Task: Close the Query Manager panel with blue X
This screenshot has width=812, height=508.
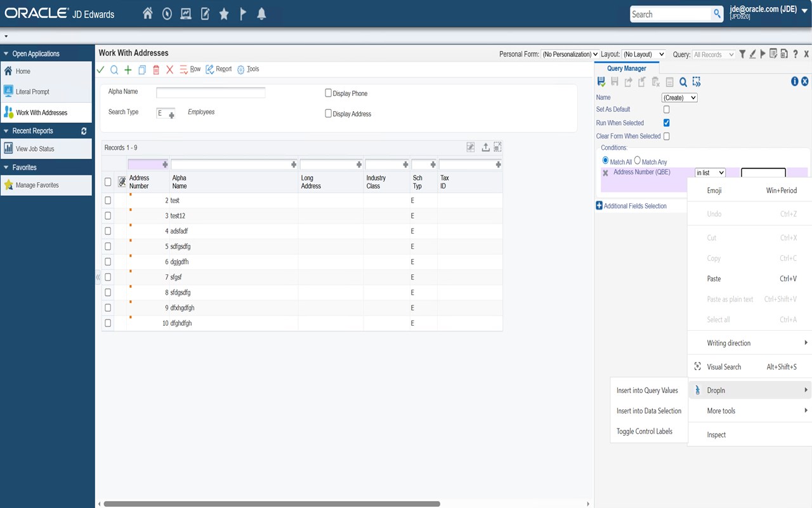Action: [x=804, y=81]
